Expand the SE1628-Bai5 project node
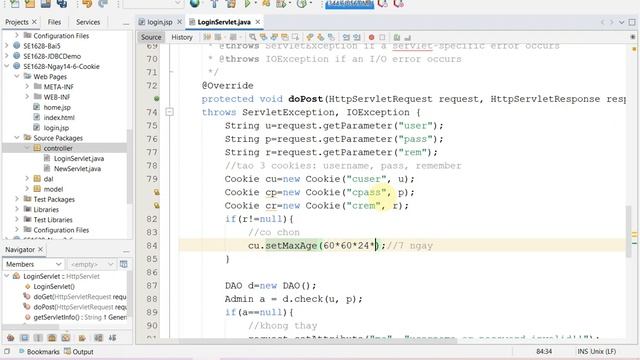Image resolution: width=640 pixels, height=360 pixels. coord(7,46)
